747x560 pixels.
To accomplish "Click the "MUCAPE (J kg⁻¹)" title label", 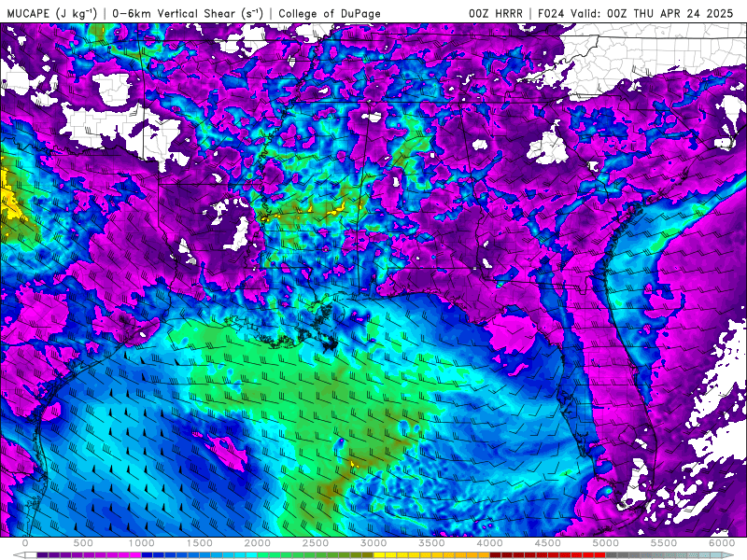I will tap(52, 13).
